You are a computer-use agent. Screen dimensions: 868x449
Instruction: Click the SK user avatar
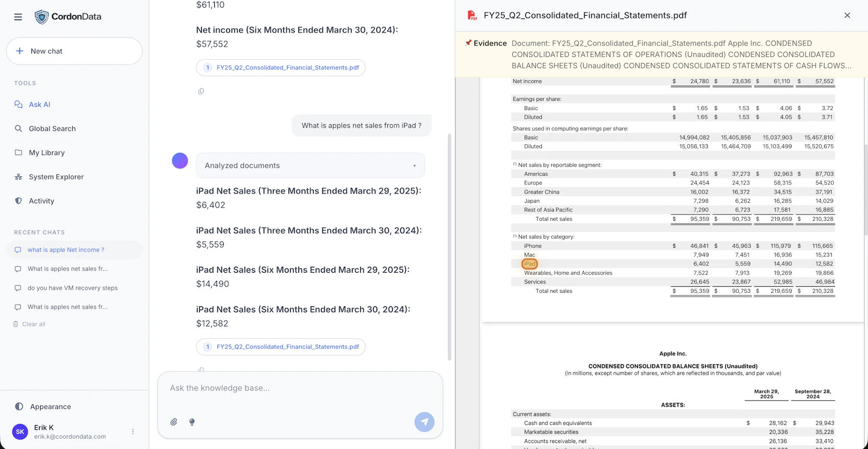coord(20,432)
